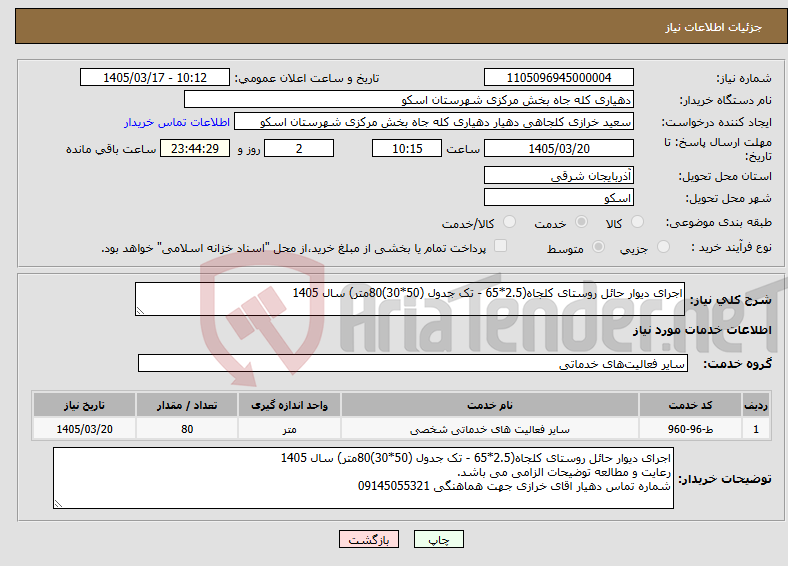Click the بازگشت (back) button
The height and width of the screenshot is (566, 788).
click(369, 539)
